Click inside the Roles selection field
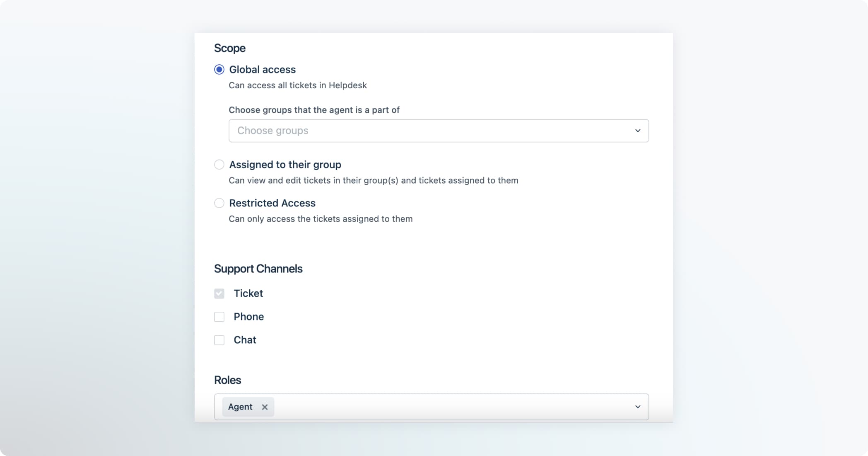868x456 pixels. pyautogui.click(x=431, y=407)
